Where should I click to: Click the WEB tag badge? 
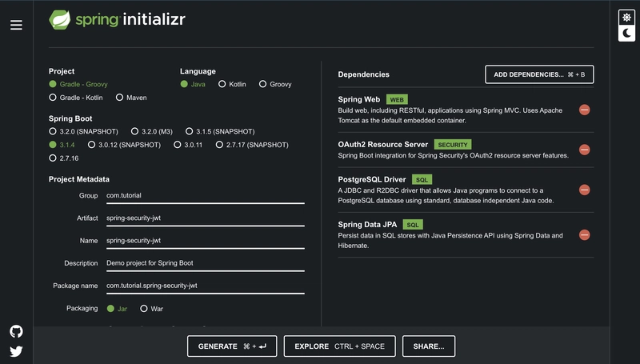pyautogui.click(x=397, y=99)
